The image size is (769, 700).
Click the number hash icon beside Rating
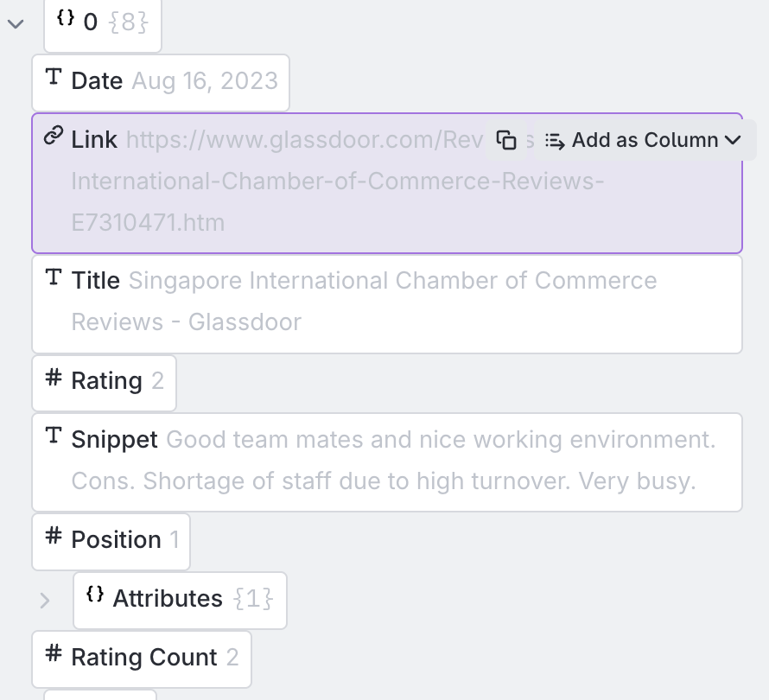[54, 378]
